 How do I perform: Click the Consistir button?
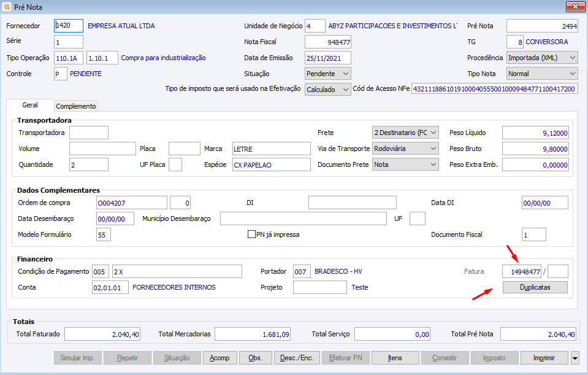pyautogui.click(x=445, y=358)
